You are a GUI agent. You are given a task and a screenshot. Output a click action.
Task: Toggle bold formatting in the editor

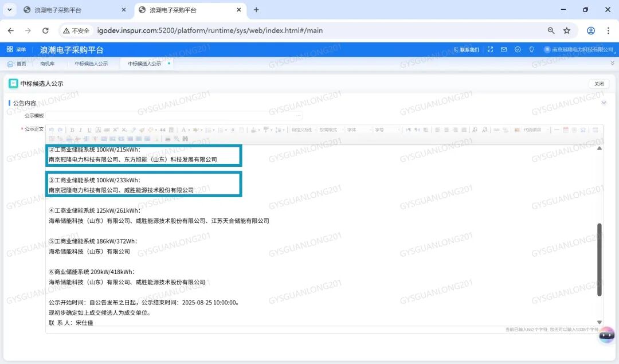(x=72, y=130)
